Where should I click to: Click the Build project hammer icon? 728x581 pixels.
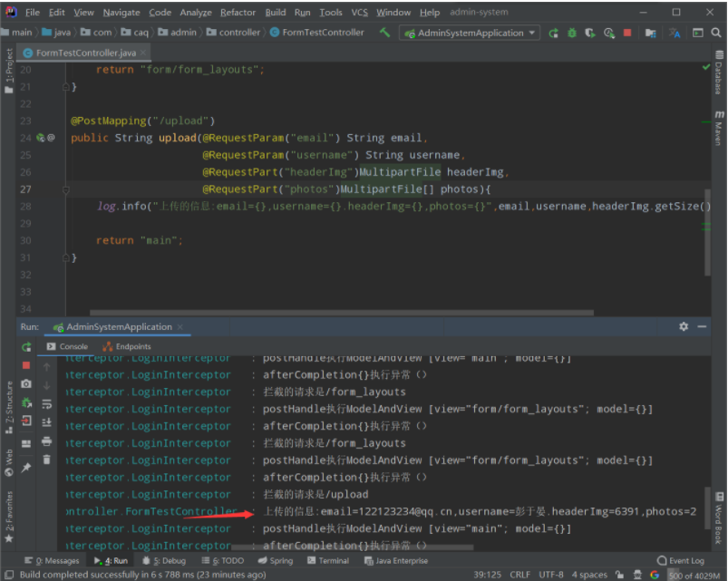coord(385,33)
